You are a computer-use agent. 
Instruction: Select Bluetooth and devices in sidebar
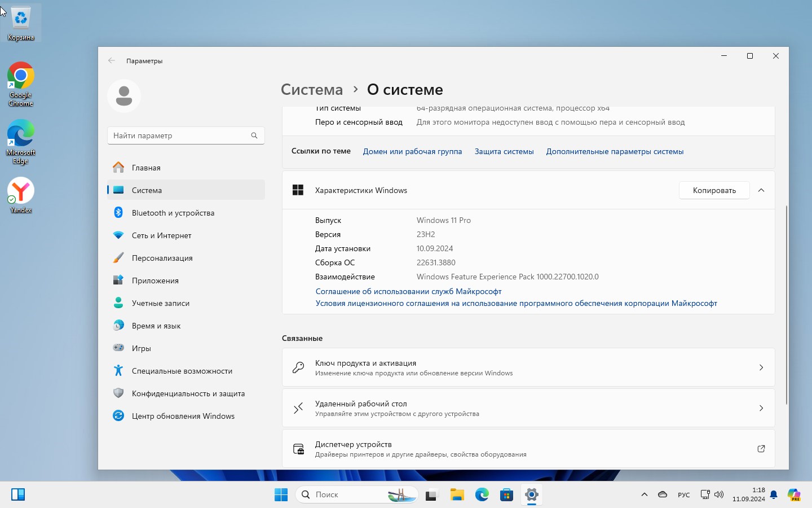point(173,213)
